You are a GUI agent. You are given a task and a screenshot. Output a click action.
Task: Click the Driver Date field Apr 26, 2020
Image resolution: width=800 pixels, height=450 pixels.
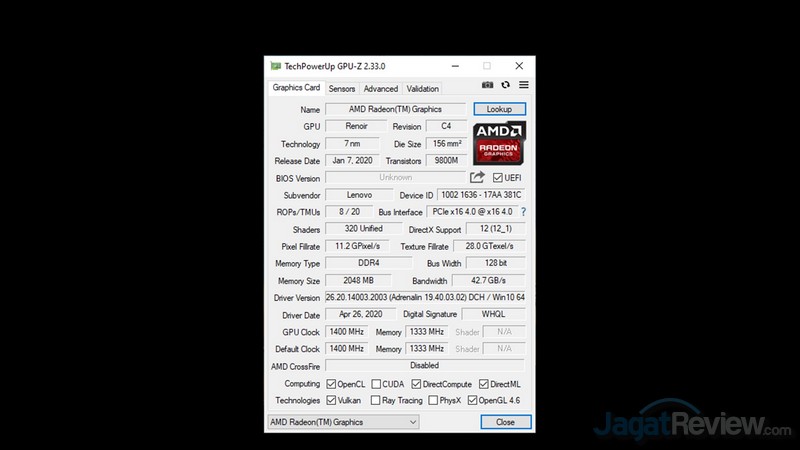pos(360,314)
